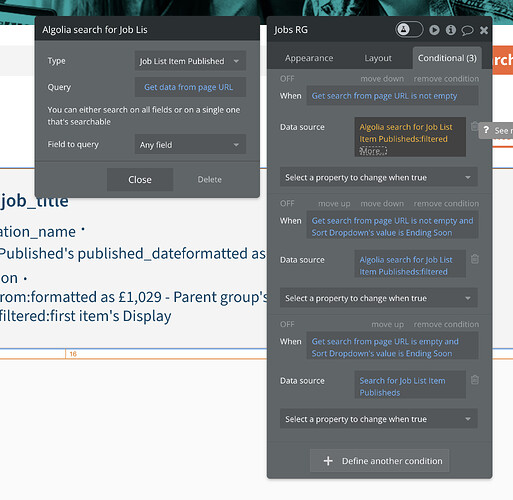Image resolution: width=513 pixels, height=500 pixels.
Task: Click the orange search button at canvas edge
Action: click(502, 60)
